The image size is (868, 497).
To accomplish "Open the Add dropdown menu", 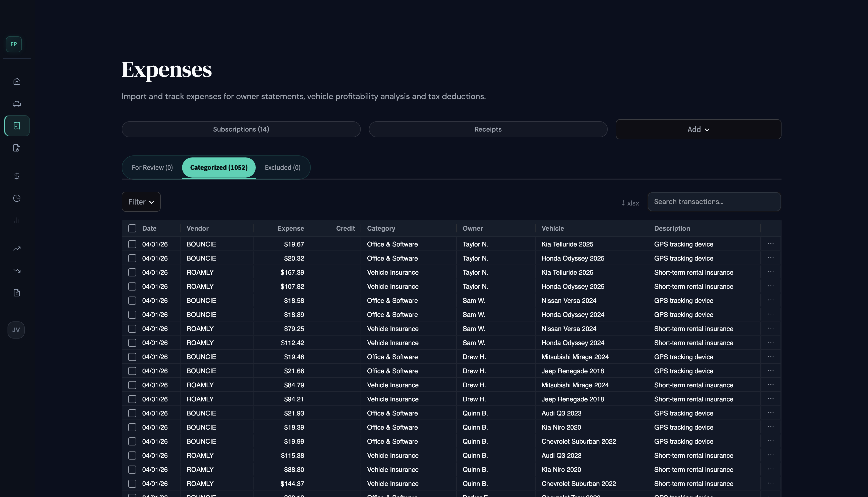I will pyautogui.click(x=698, y=129).
